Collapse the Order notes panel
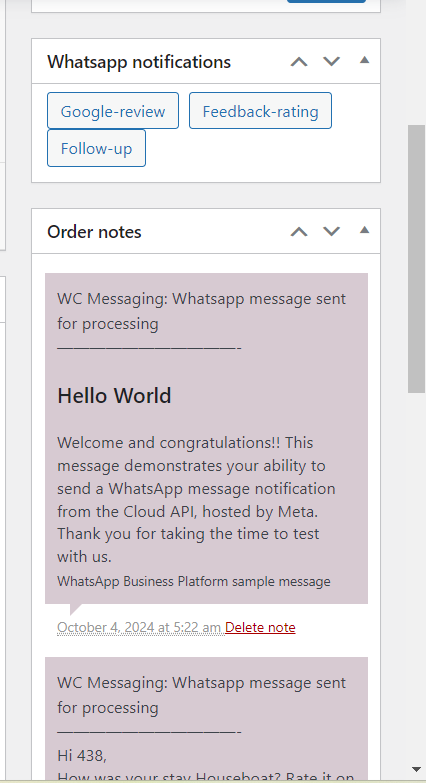Image resolution: width=426 pixels, height=783 pixels. 365,230
